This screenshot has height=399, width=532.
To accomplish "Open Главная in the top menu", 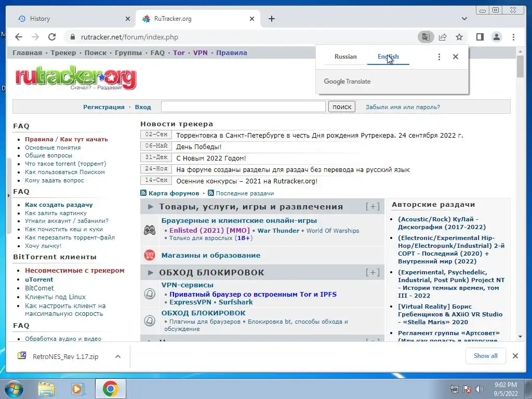I will pyautogui.click(x=27, y=52).
